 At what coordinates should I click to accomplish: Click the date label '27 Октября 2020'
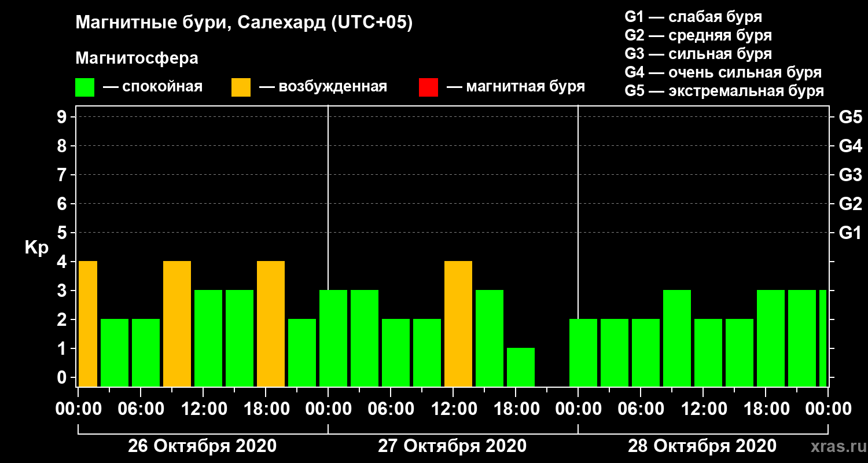pos(452,446)
